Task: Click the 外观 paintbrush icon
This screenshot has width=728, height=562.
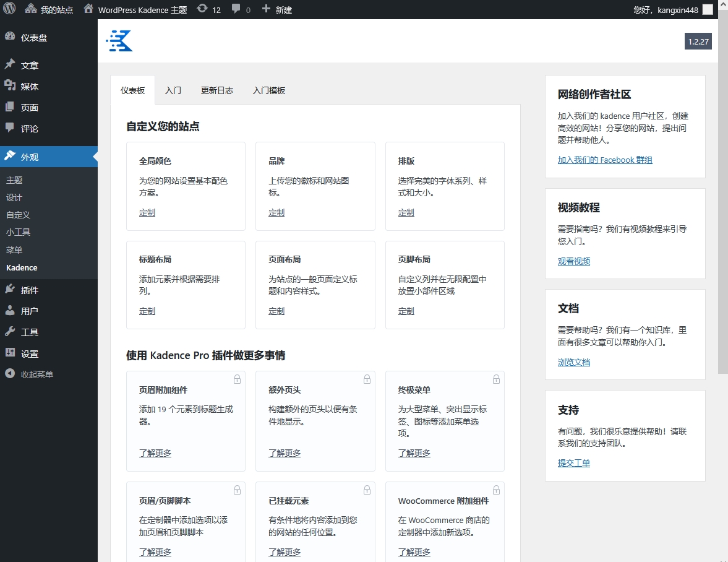Action: pos(10,156)
